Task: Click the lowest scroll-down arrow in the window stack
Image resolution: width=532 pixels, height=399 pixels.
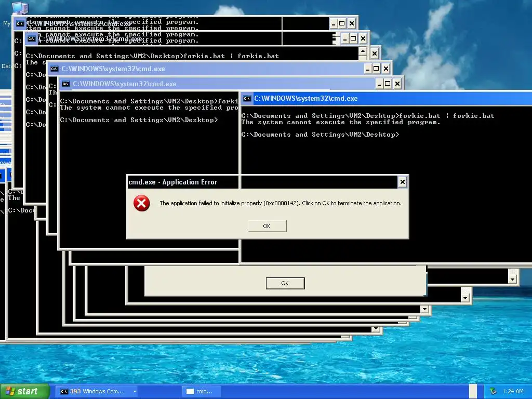Action: (375, 329)
